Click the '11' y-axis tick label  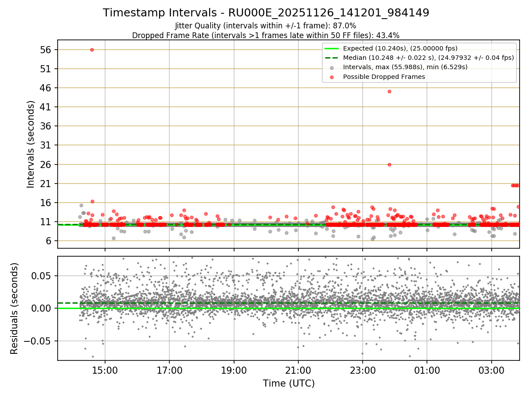coord(47,222)
